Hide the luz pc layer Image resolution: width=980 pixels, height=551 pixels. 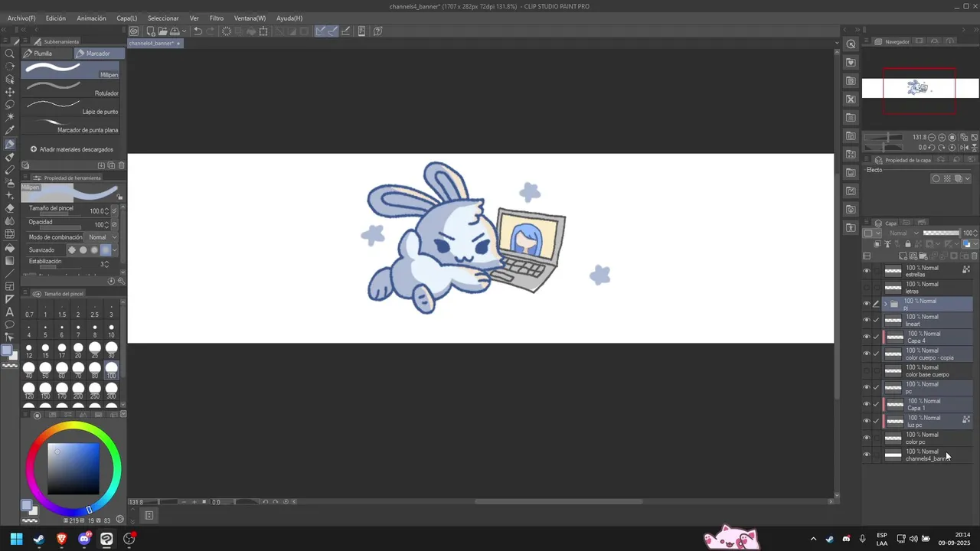click(867, 421)
